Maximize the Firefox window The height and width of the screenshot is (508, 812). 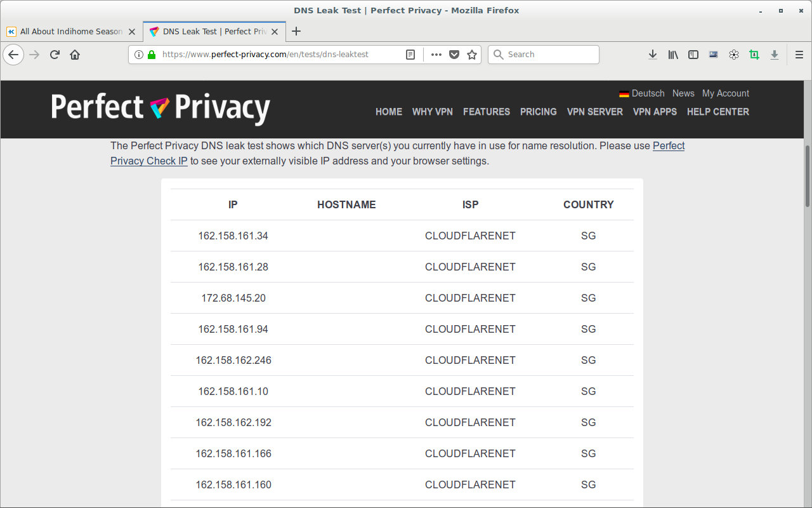(x=781, y=11)
